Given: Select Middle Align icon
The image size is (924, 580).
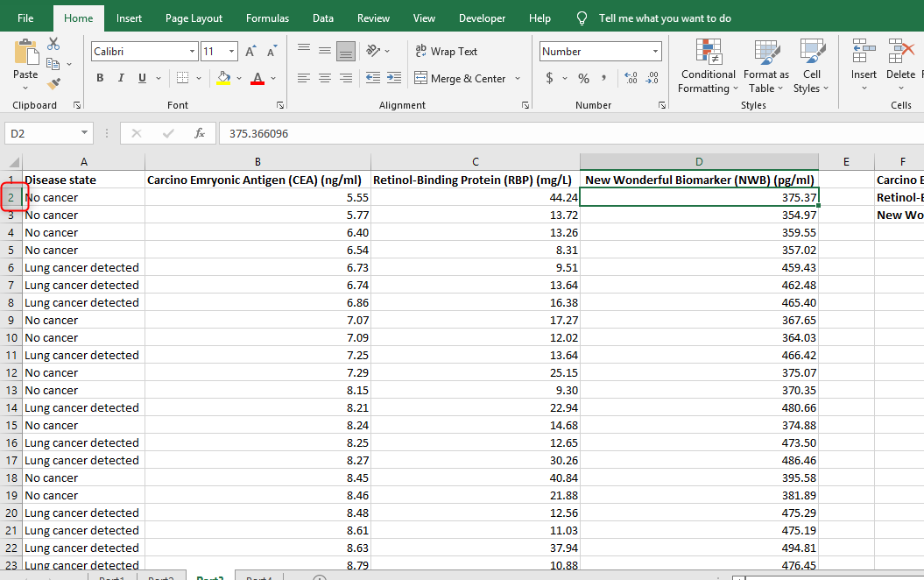Looking at the screenshot, I should tap(325, 51).
